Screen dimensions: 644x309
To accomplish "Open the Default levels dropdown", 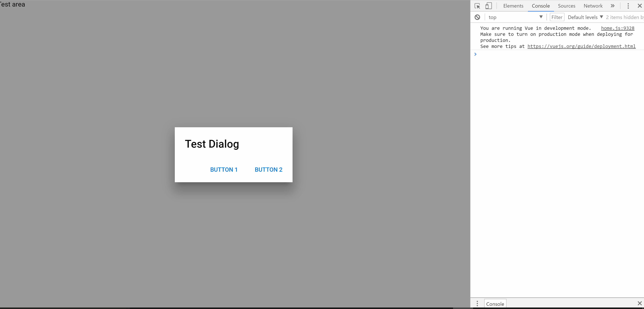I will click(585, 17).
